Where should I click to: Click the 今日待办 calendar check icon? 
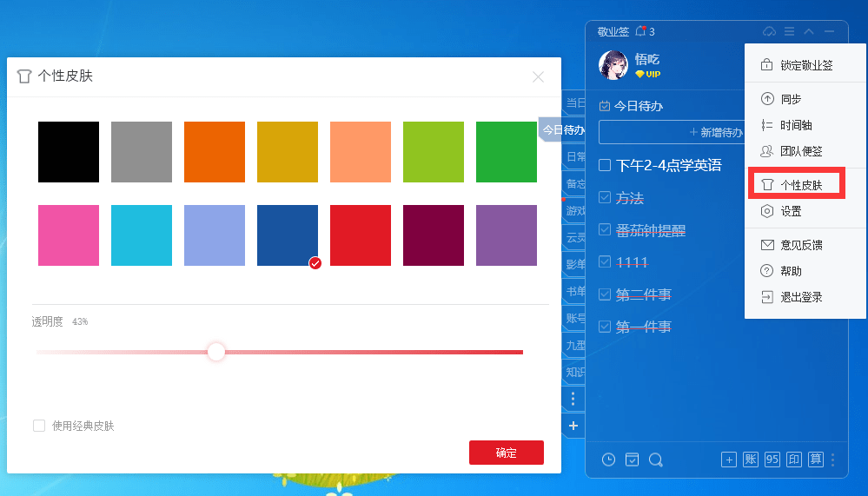tap(605, 106)
